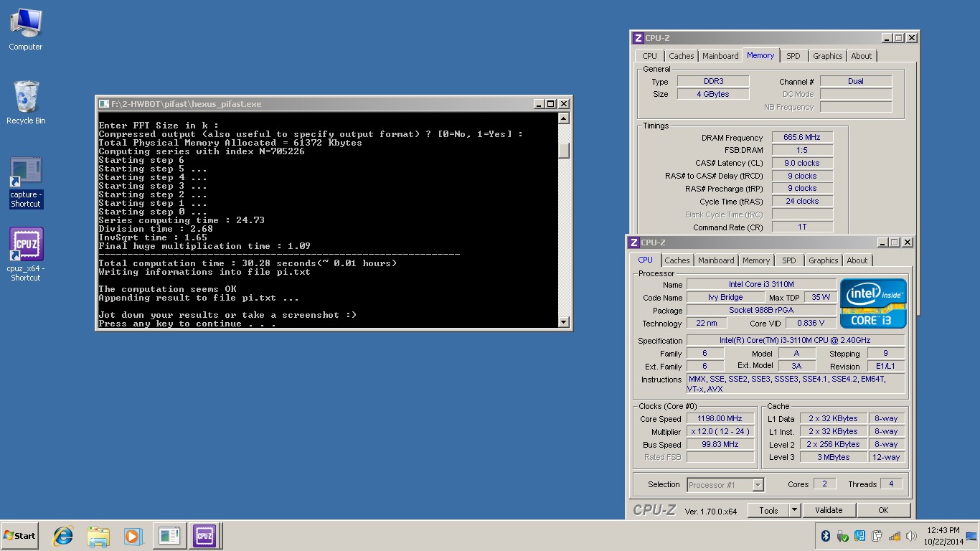Click the Total computation time line in console
This screenshot has width=980, height=551.
point(248,263)
